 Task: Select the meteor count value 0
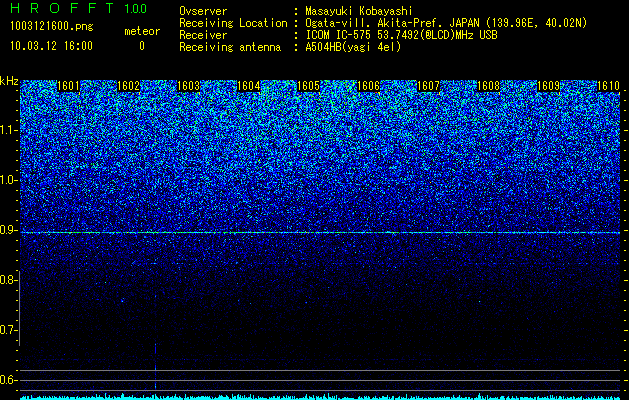(142, 46)
